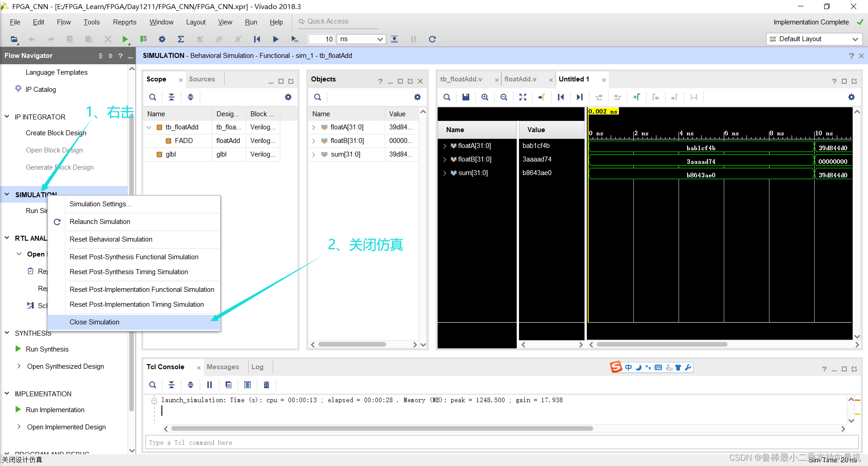Viewport: 868px width, 466px height.
Task: Select sum[31:0] signal in waveform list
Action: [473, 173]
